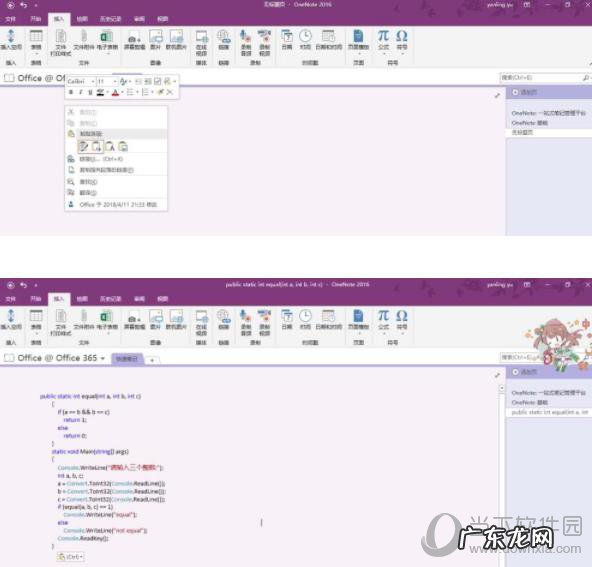Click bullet list icon in mini toolbar
Image resolution: width=592 pixels, height=567 pixels.
pyautogui.click(x=130, y=92)
